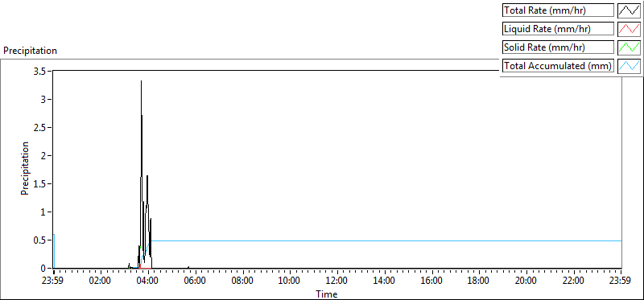Click the 08:00 time tick label

pos(242,282)
